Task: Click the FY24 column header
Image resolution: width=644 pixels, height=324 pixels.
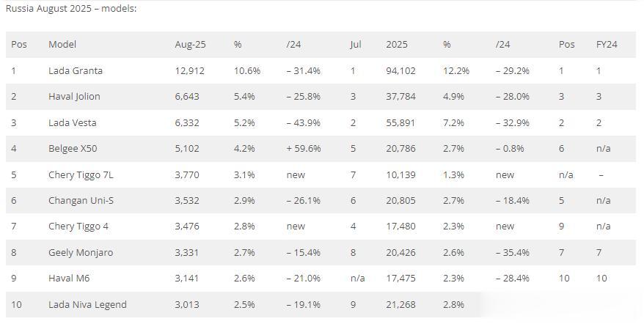Action: point(607,45)
